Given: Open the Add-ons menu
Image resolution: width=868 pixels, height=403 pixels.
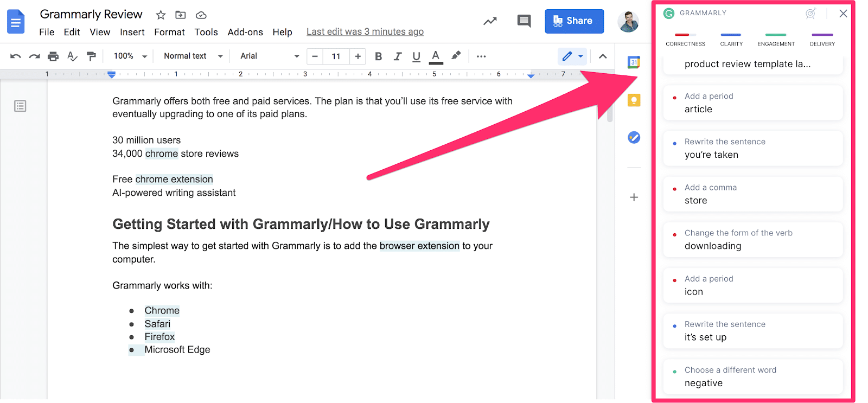Looking at the screenshot, I should pos(245,32).
